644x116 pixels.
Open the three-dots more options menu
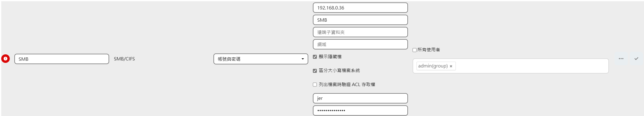click(x=621, y=59)
